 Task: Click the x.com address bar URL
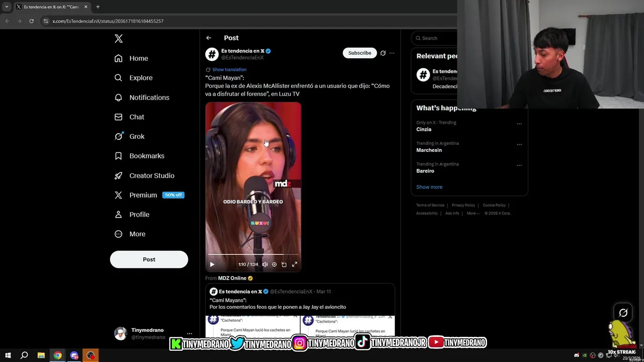pyautogui.click(x=108, y=21)
